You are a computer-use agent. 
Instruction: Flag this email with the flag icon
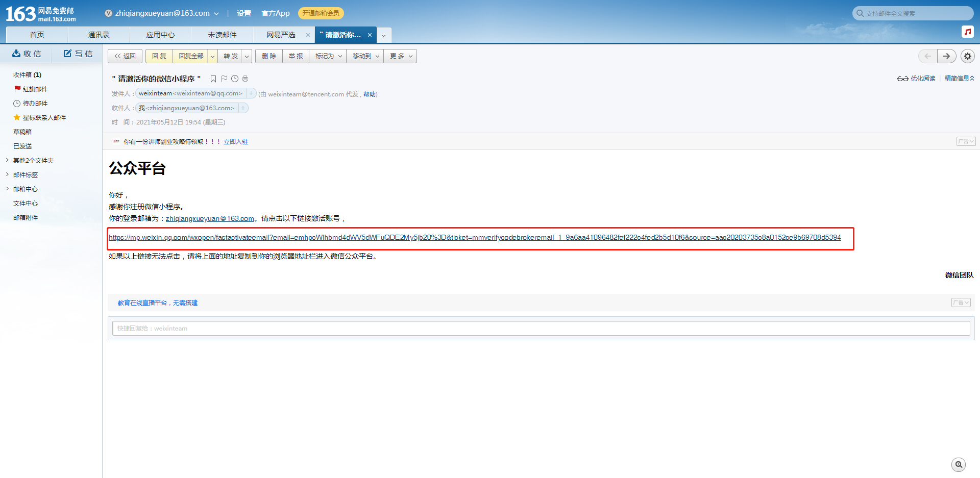[x=224, y=79]
